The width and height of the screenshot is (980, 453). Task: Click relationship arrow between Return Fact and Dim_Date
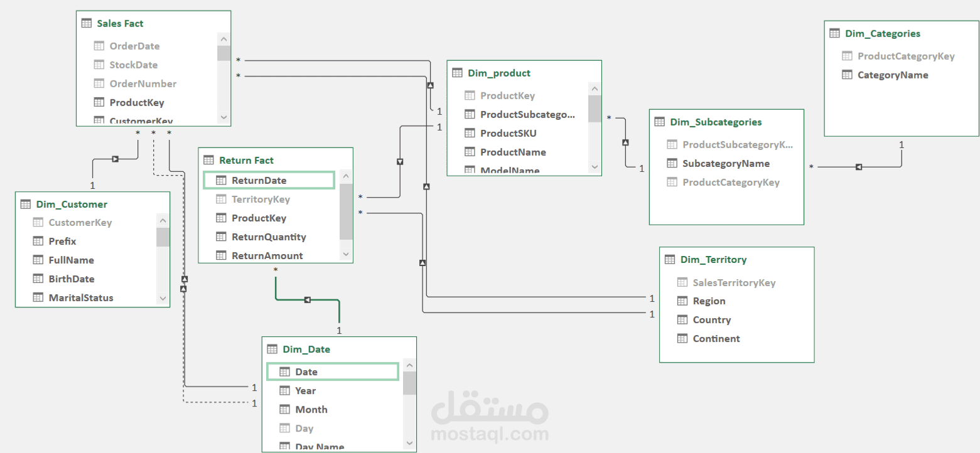coord(307,300)
